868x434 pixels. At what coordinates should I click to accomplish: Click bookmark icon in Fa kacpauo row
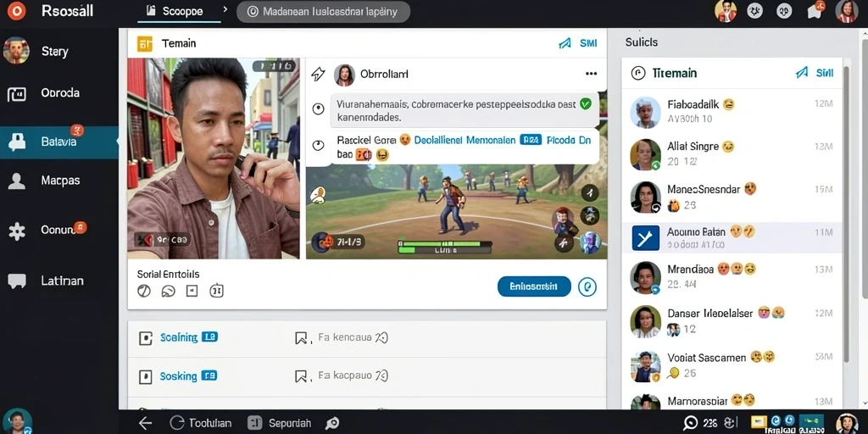coord(301,377)
